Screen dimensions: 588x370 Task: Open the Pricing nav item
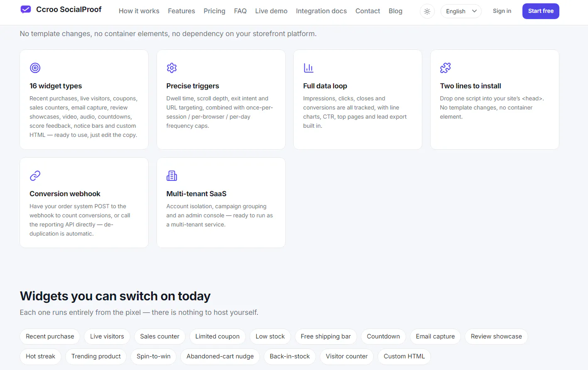pos(214,11)
